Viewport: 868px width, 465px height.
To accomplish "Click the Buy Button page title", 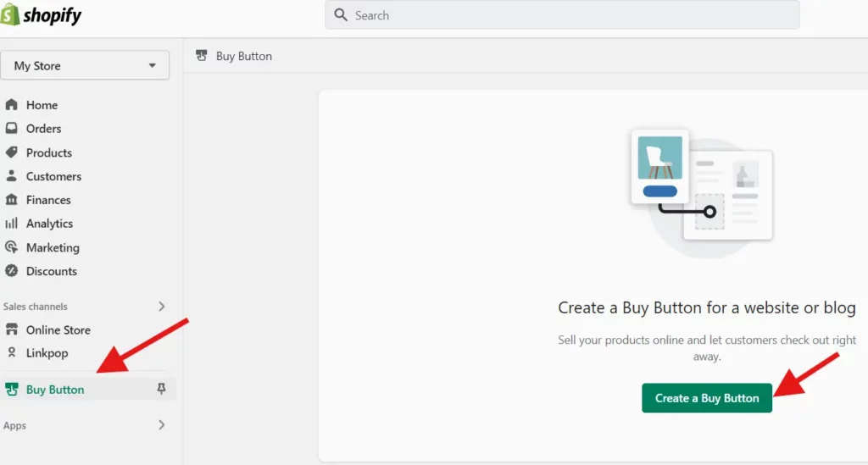I will tap(243, 57).
